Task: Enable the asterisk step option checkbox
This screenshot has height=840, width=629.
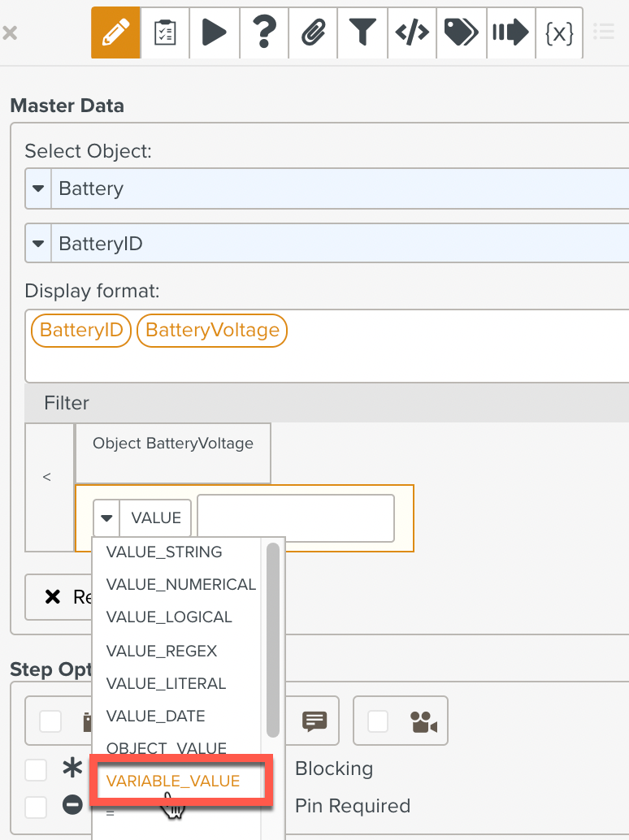Action: [x=35, y=769]
